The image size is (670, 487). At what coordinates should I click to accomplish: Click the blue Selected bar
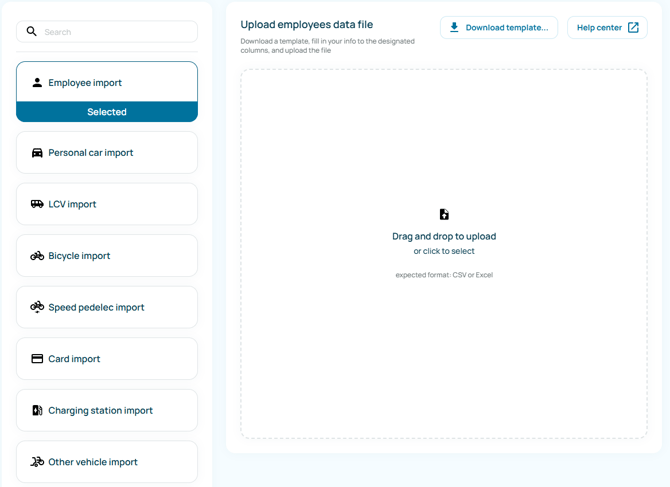[x=107, y=112]
